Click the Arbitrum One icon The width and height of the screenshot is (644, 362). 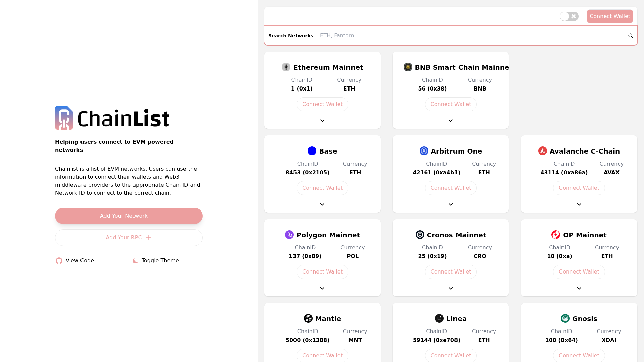tap(424, 151)
